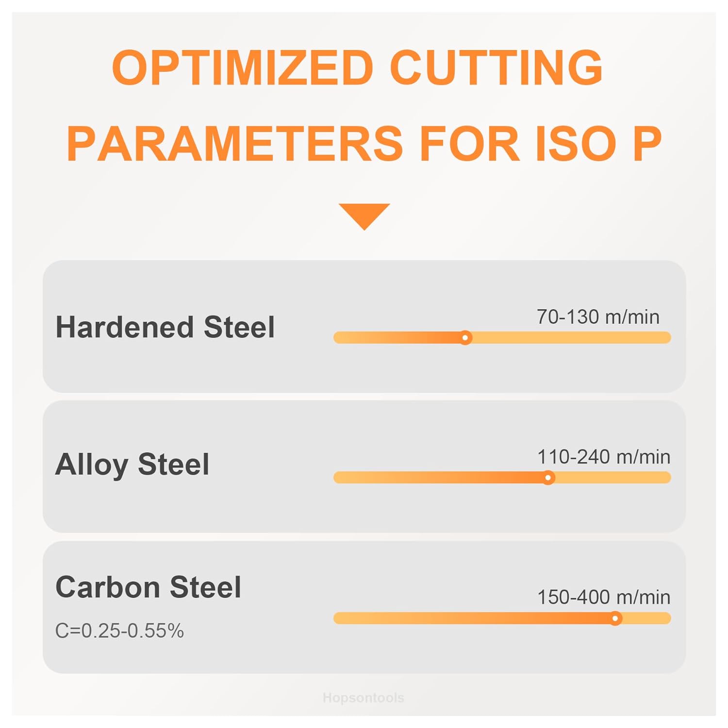
Task: Select the Carbon Steel label
Action: tap(148, 587)
